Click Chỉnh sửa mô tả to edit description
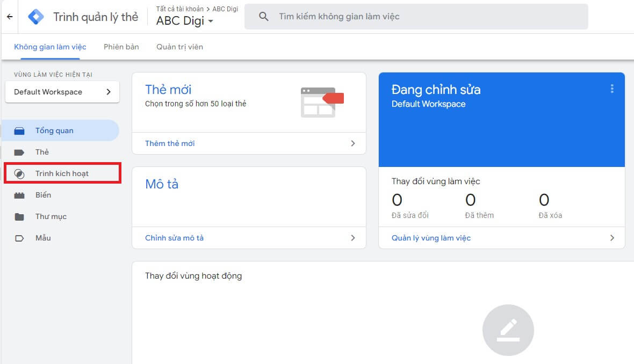 [174, 237]
